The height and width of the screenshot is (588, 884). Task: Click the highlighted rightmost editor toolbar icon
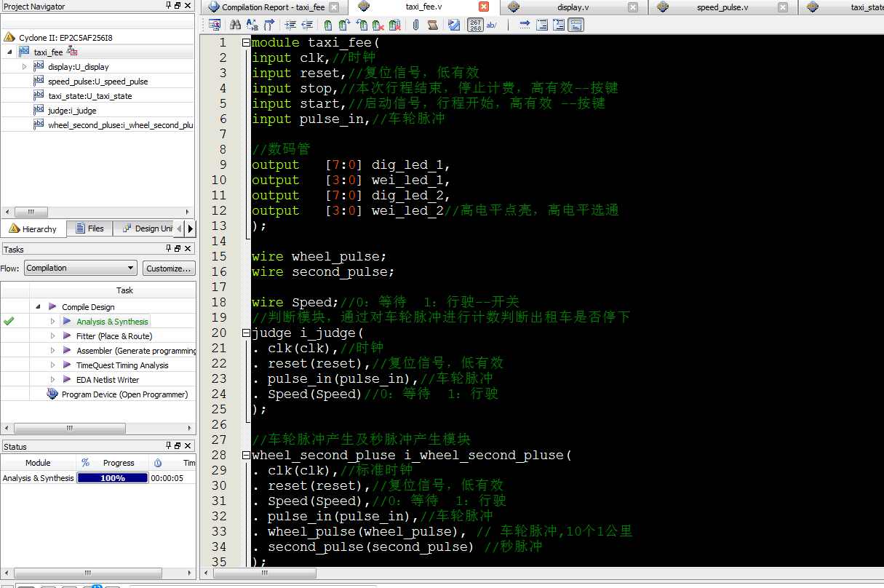(576, 25)
